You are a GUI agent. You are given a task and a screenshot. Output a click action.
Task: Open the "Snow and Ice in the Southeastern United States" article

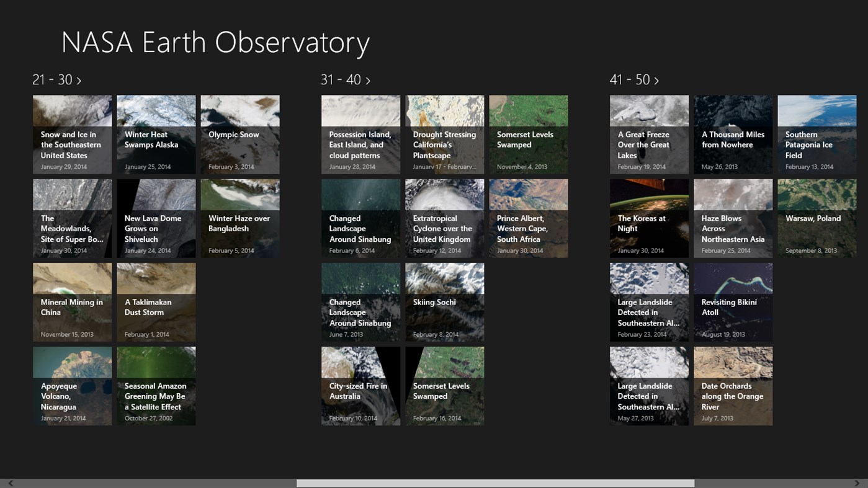(72, 134)
